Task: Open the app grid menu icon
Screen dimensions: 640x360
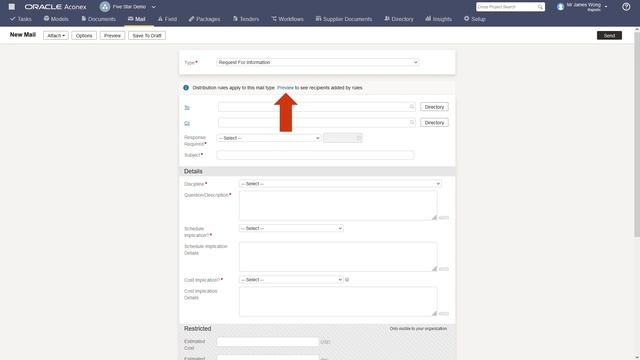Action: point(12,7)
